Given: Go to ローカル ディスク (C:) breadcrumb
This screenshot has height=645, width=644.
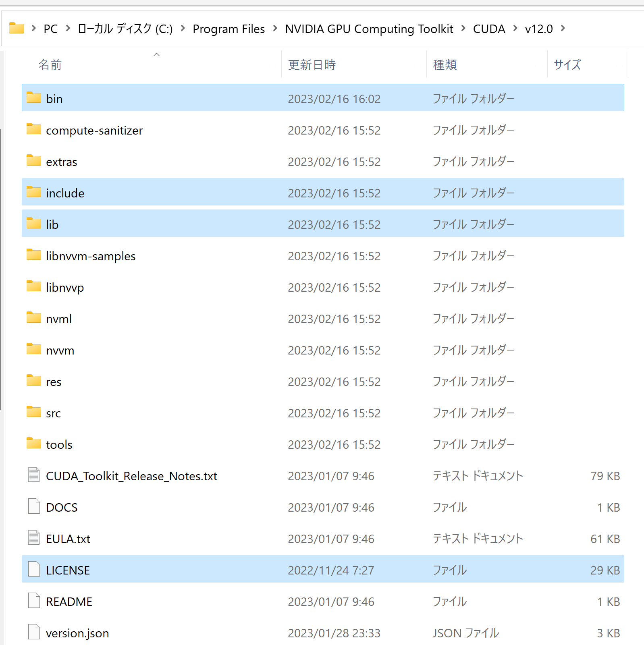Looking at the screenshot, I should click(x=125, y=29).
